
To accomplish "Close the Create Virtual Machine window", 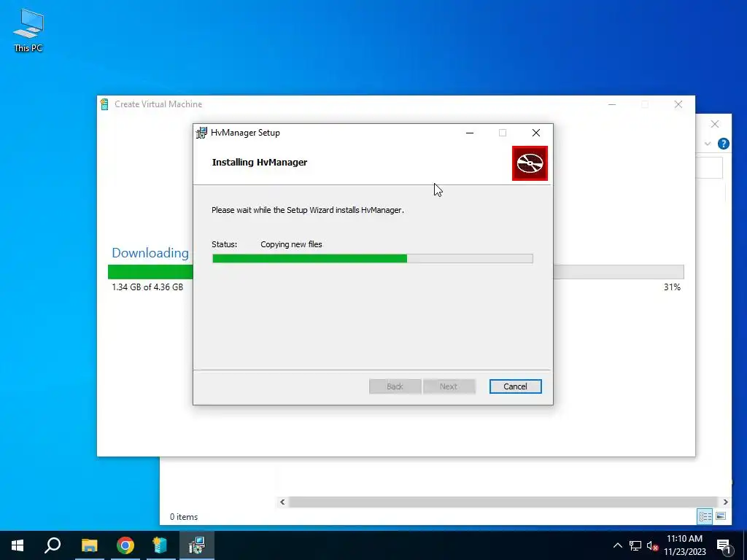I will [678, 104].
